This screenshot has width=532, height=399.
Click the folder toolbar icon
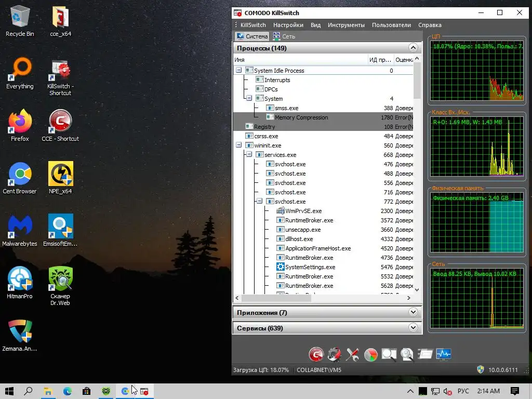point(425,354)
